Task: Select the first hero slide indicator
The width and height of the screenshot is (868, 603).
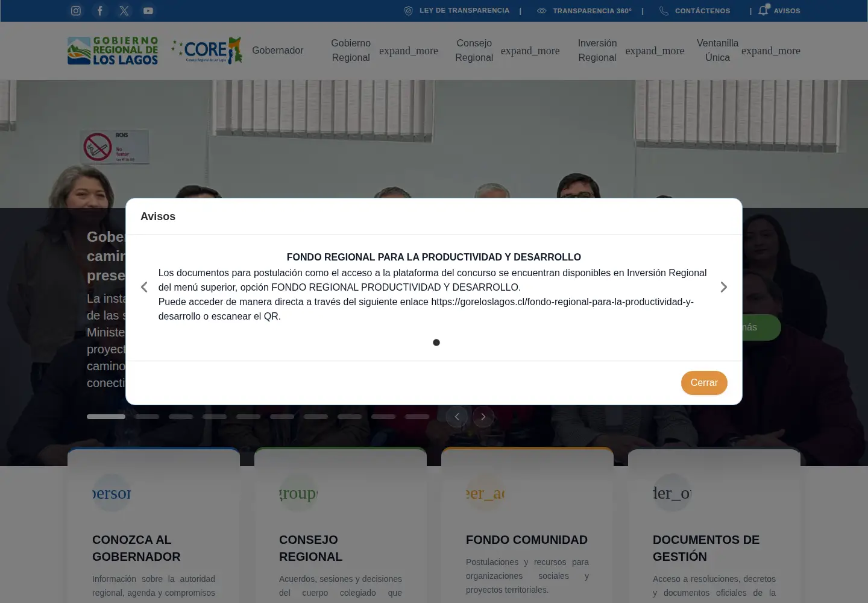Action: coord(106,417)
